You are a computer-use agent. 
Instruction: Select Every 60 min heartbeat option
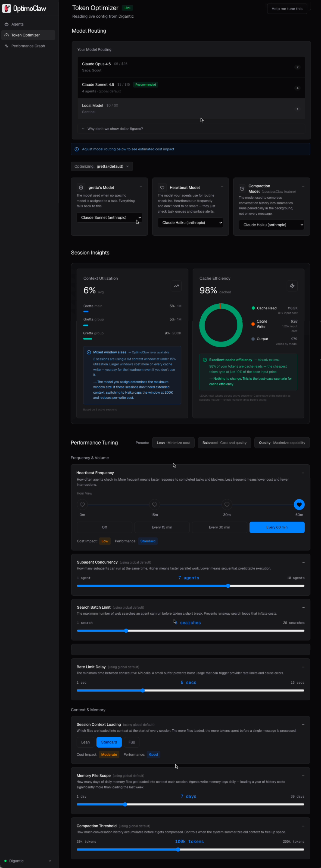click(277, 527)
